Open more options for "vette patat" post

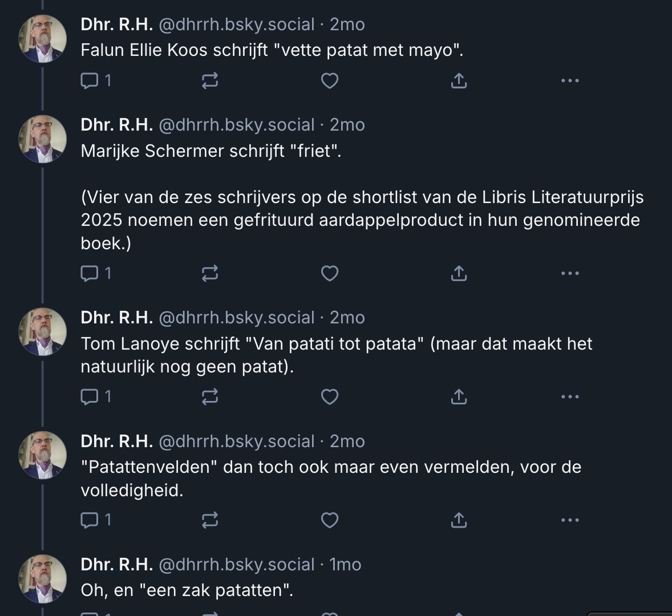tap(570, 81)
